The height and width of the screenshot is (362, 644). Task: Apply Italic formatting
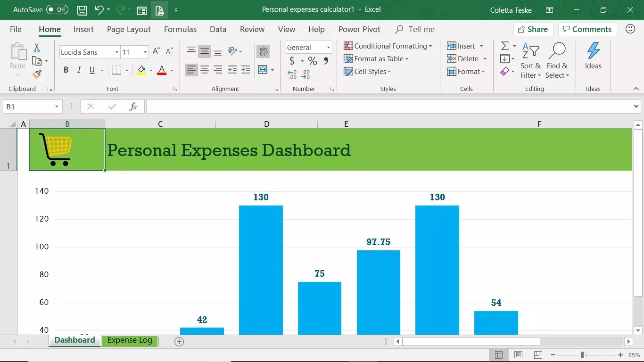pyautogui.click(x=79, y=70)
